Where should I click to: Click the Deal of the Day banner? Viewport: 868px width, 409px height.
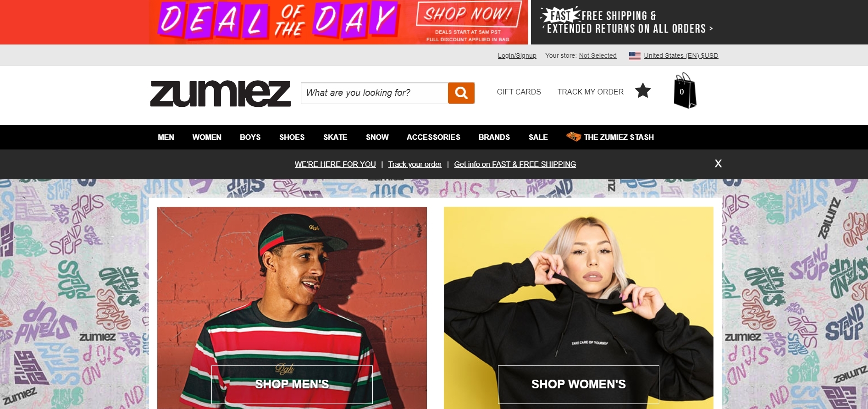[338, 22]
